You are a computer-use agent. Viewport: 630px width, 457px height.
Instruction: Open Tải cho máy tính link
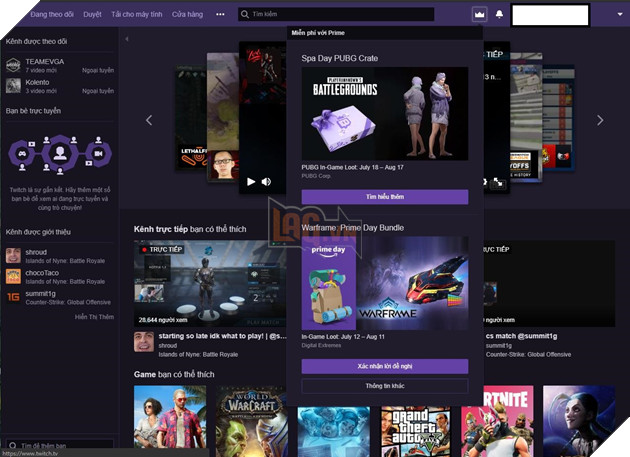click(x=137, y=14)
